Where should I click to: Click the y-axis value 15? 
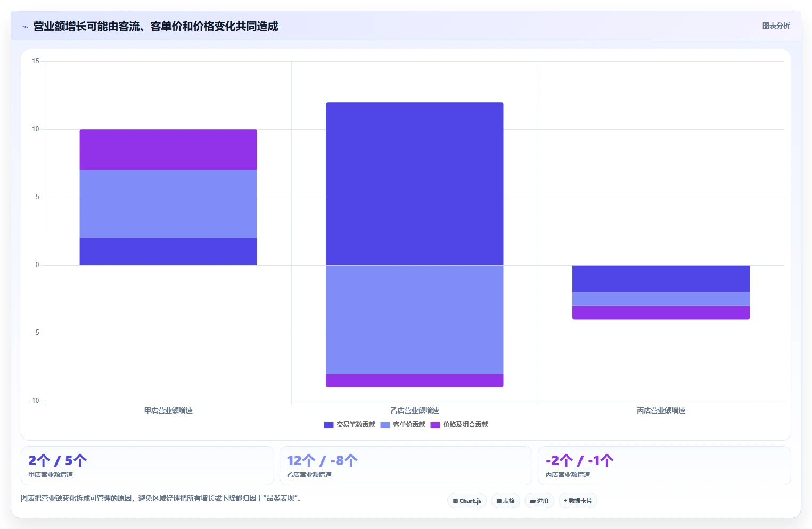(x=35, y=61)
